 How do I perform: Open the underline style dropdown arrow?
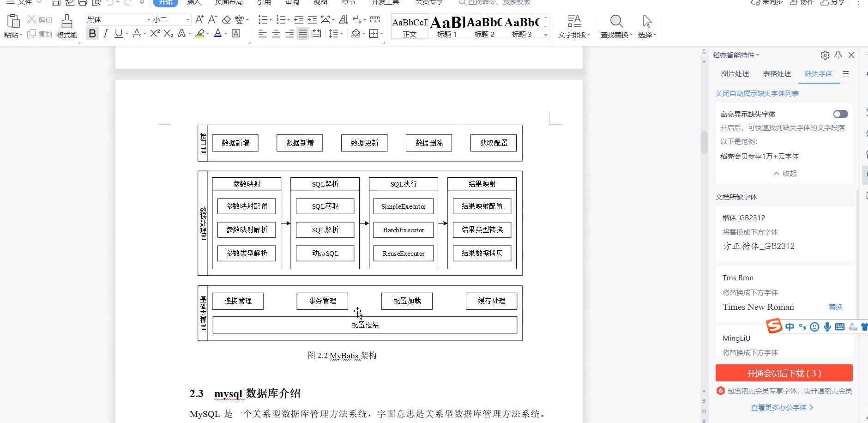127,33
